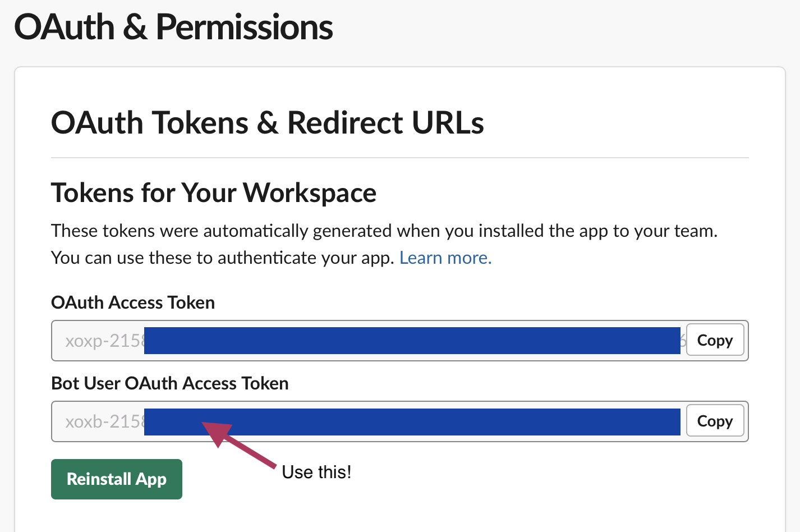Click the xoxb token prefix text
The height and width of the screenshot is (532, 800).
104,421
